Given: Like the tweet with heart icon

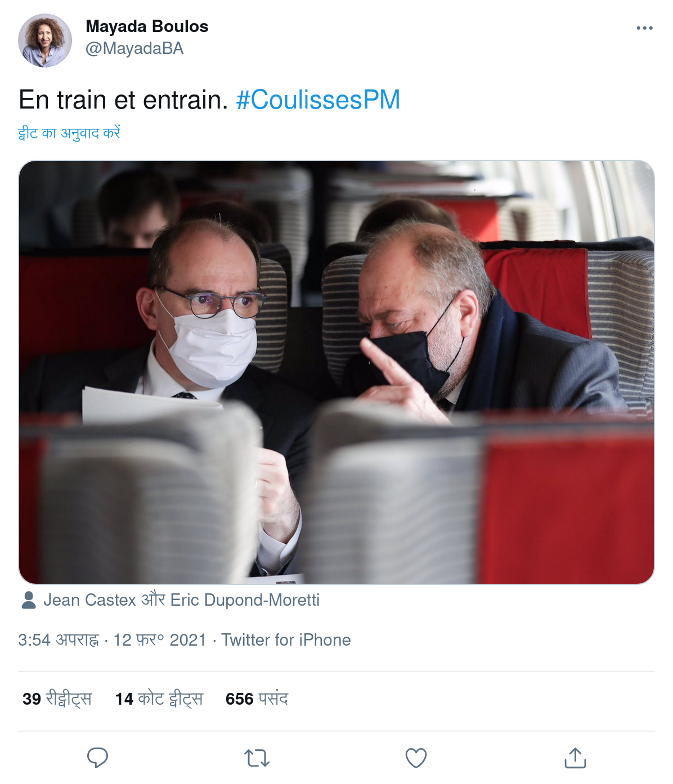Looking at the screenshot, I should (416, 758).
